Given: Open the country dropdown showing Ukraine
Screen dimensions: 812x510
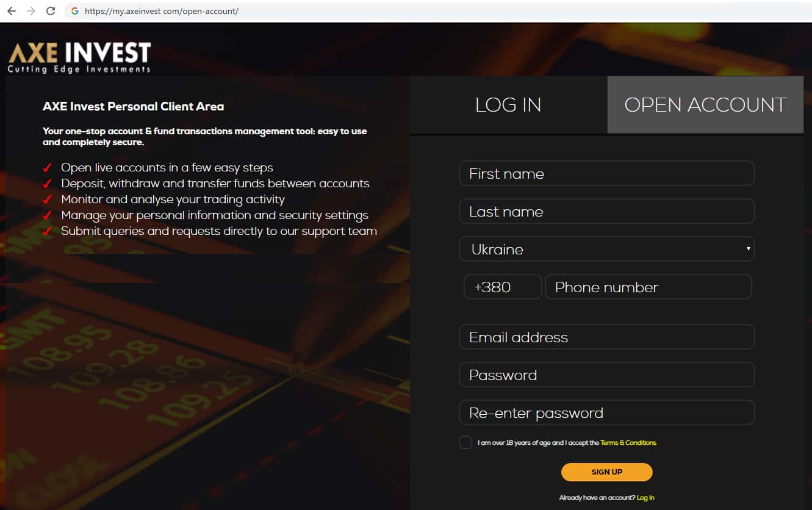Looking at the screenshot, I should pyautogui.click(x=606, y=250).
